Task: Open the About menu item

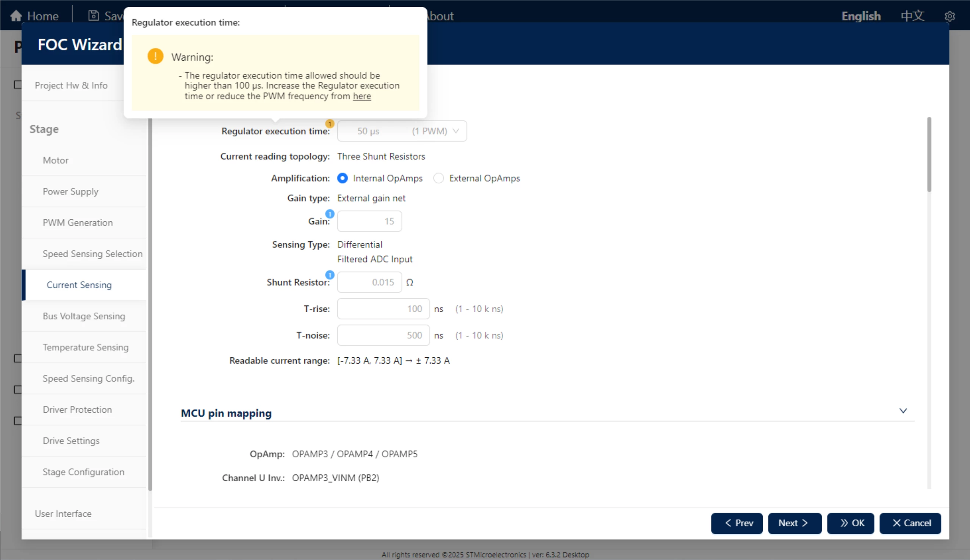Action: (x=440, y=16)
